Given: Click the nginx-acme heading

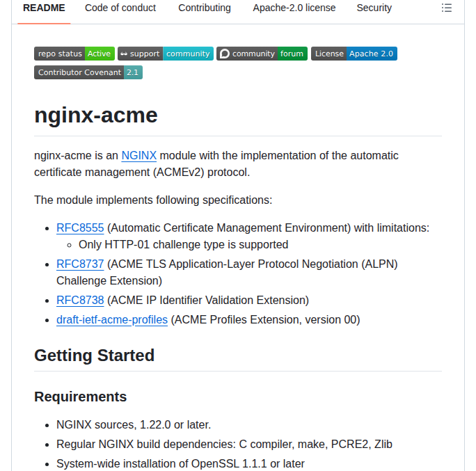Looking at the screenshot, I should click(x=96, y=115).
